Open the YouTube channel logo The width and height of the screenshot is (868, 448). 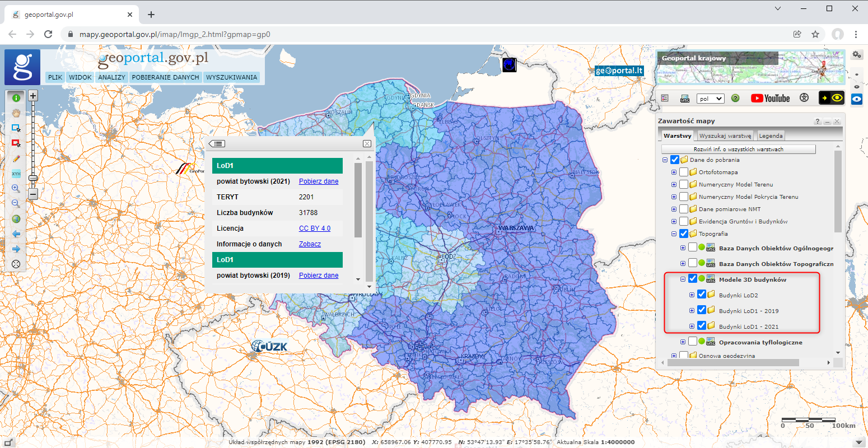tap(770, 99)
